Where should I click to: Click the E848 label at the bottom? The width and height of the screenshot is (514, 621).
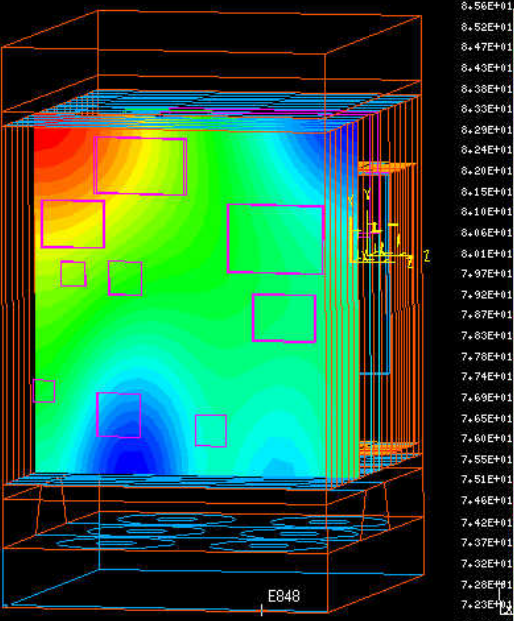click(284, 596)
